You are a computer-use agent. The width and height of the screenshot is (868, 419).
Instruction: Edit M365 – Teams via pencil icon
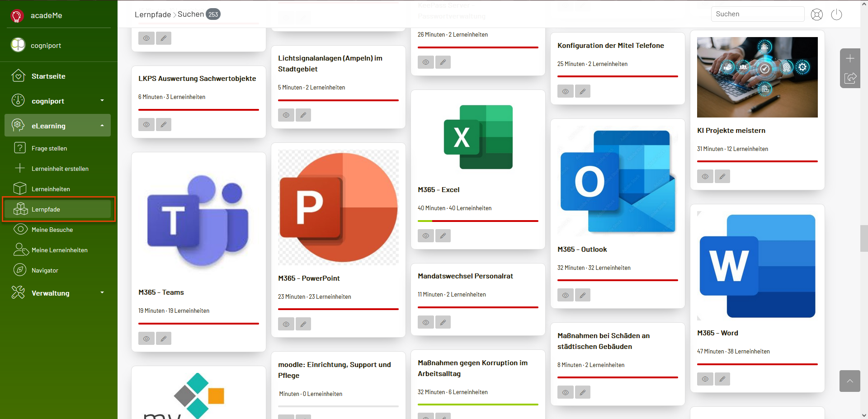point(164,338)
